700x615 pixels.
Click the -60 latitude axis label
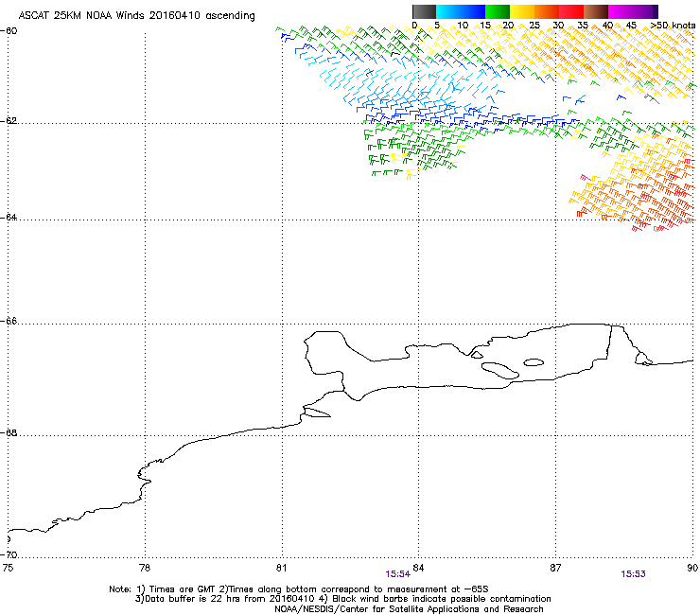coord(9,31)
